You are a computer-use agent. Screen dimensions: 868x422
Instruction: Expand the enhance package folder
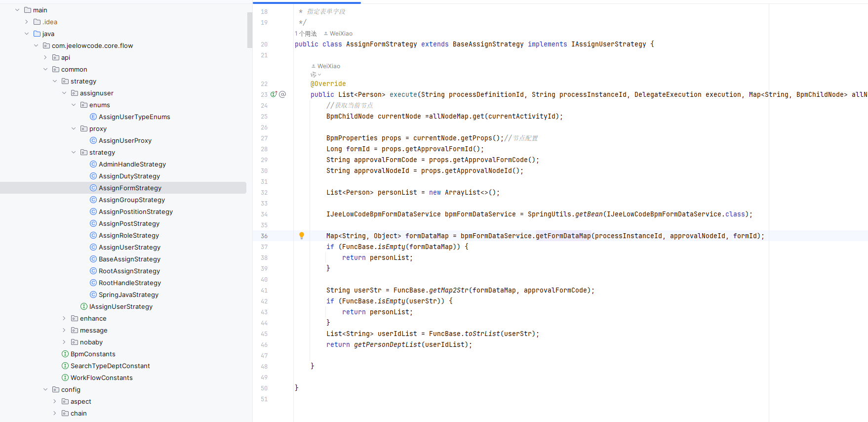point(64,319)
